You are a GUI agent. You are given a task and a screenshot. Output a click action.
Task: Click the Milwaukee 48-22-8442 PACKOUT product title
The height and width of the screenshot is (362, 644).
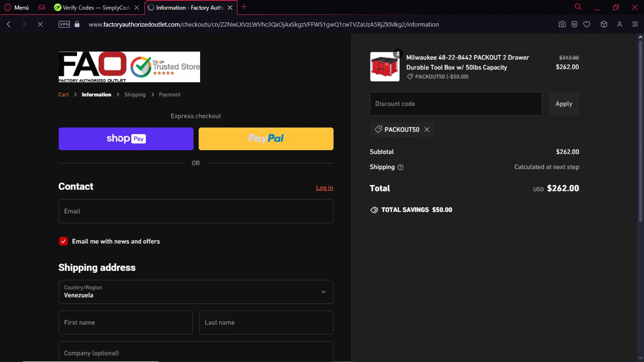(468, 62)
